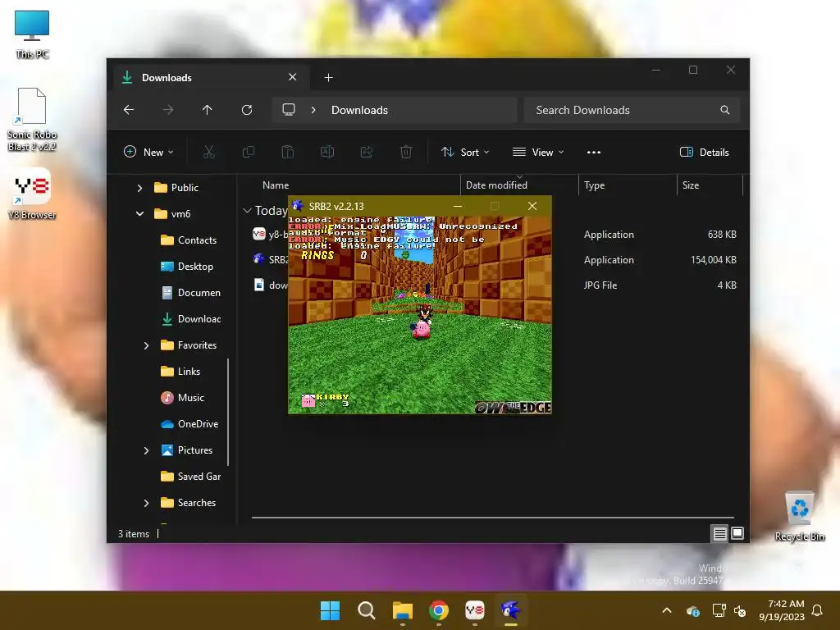The height and width of the screenshot is (630, 840).
Task: Open Sonic Robo Blast 2 v2.2 desktop shortcut
Action: tap(32, 119)
